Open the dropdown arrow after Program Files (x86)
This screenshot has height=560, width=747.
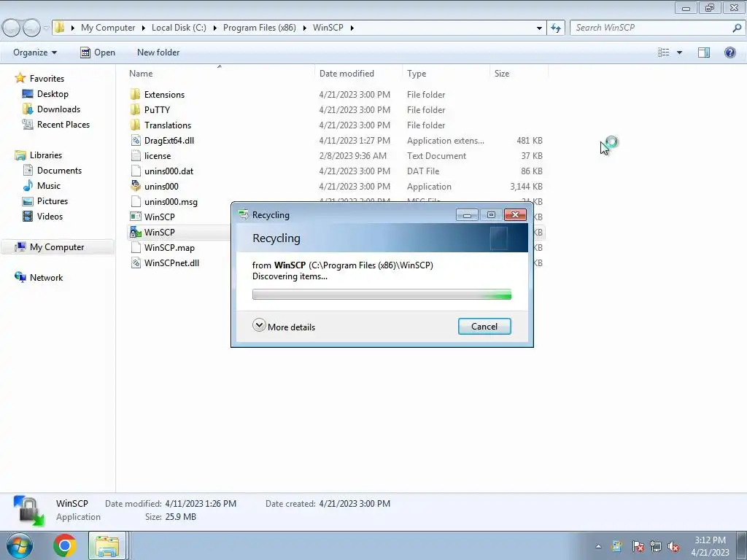click(304, 28)
